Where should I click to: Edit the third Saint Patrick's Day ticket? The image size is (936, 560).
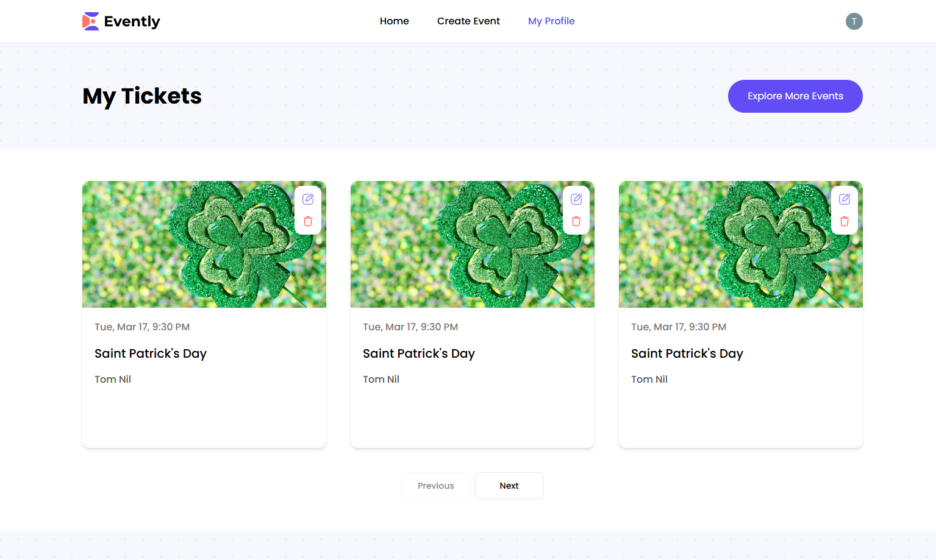[x=845, y=199]
